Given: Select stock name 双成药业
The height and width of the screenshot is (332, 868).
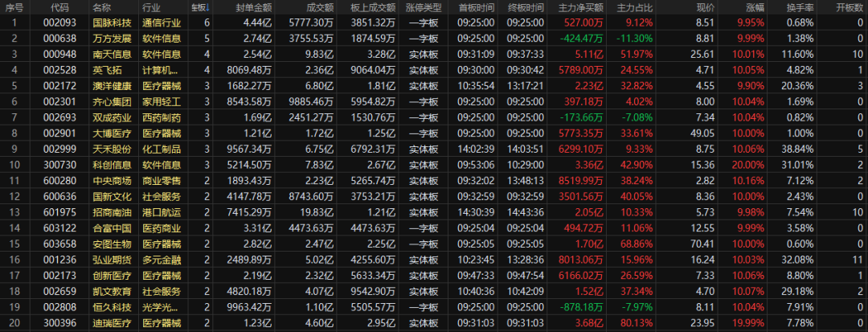Looking at the screenshot, I should [113, 118].
